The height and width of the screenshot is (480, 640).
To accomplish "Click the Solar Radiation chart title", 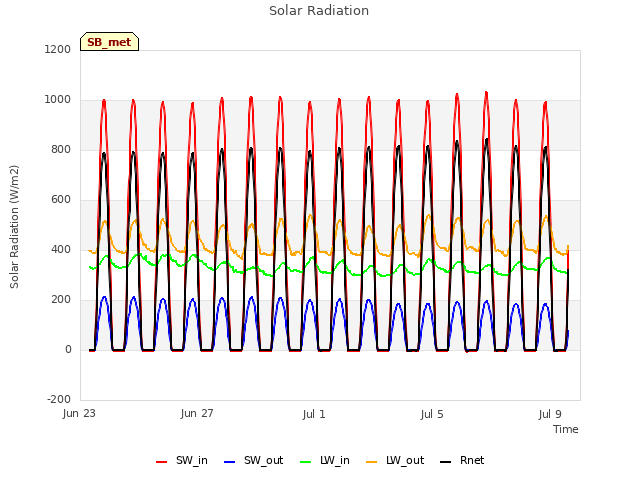I will [x=319, y=11].
